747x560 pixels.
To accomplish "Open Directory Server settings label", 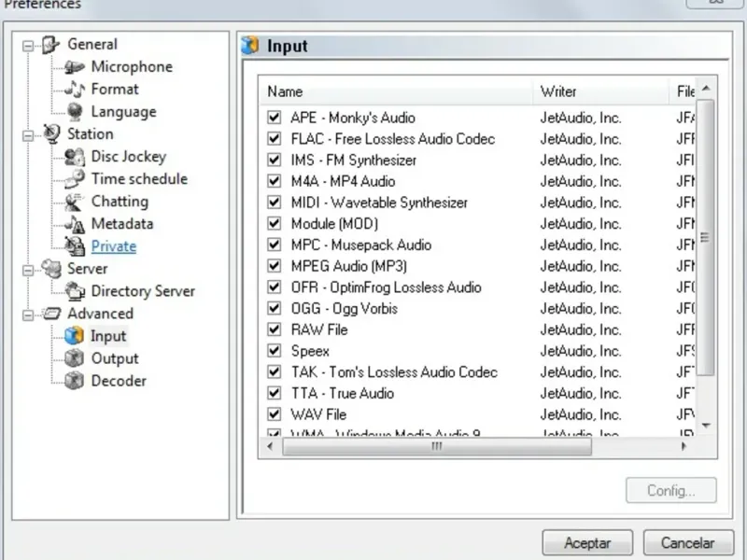I will coord(143,291).
